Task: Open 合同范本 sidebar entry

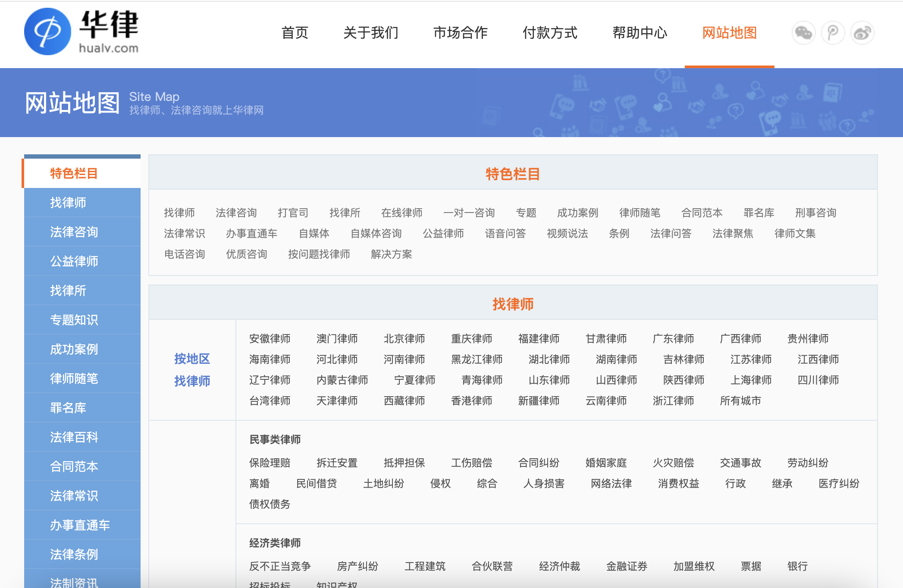Action: (x=74, y=466)
